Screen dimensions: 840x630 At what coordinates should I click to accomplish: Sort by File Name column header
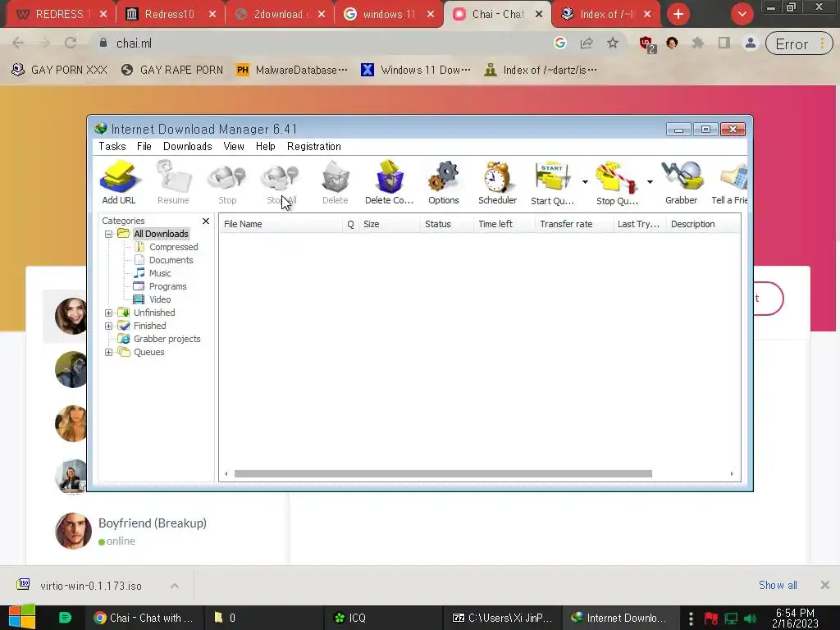click(x=281, y=224)
